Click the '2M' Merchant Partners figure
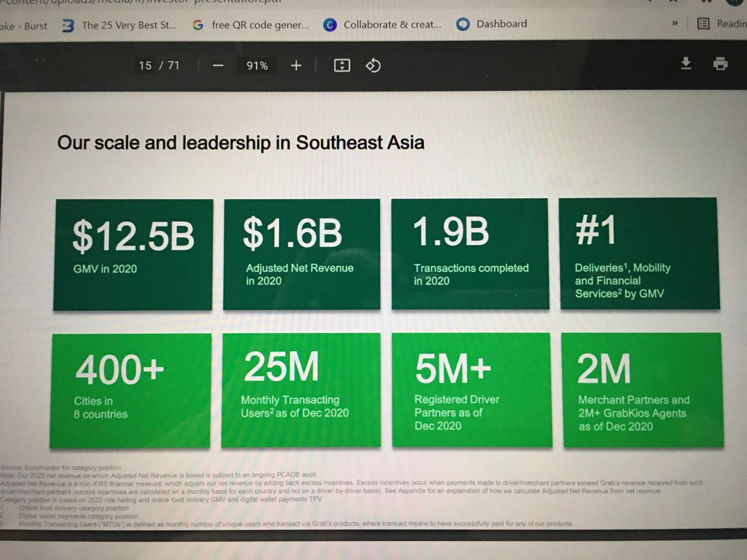 (x=604, y=369)
